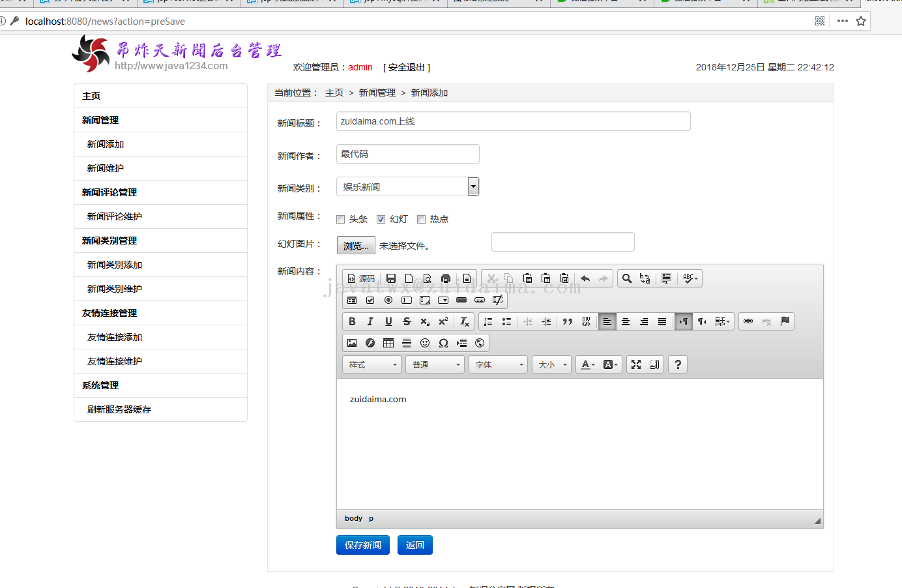Image resolution: width=902 pixels, height=588 pixels.
Task: Insert Special Character omega icon
Action: click(443, 343)
